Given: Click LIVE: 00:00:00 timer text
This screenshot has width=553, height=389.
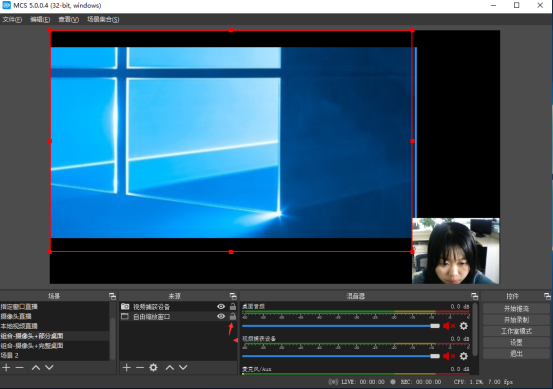Looking at the screenshot, I should 363,382.
